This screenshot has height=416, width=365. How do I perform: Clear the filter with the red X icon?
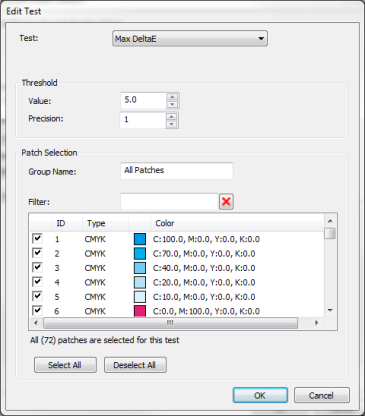[x=226, y=202]
